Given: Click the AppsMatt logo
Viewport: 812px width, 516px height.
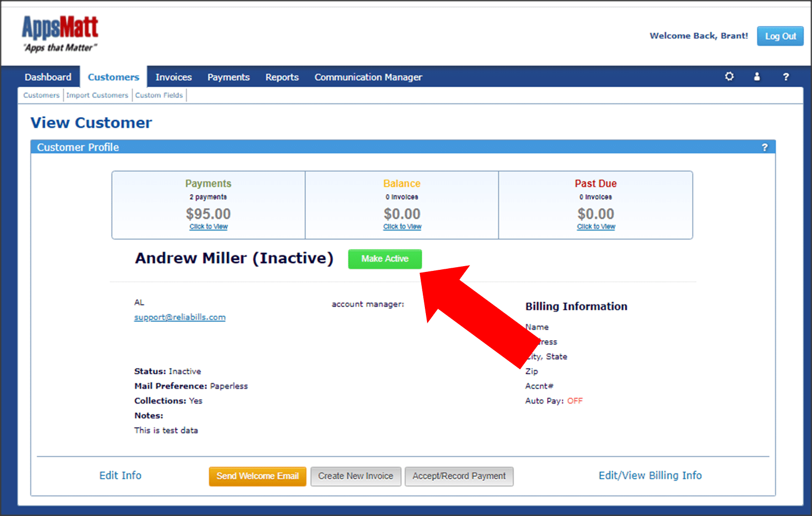Looking at the screenshot, I should [60, 34].
